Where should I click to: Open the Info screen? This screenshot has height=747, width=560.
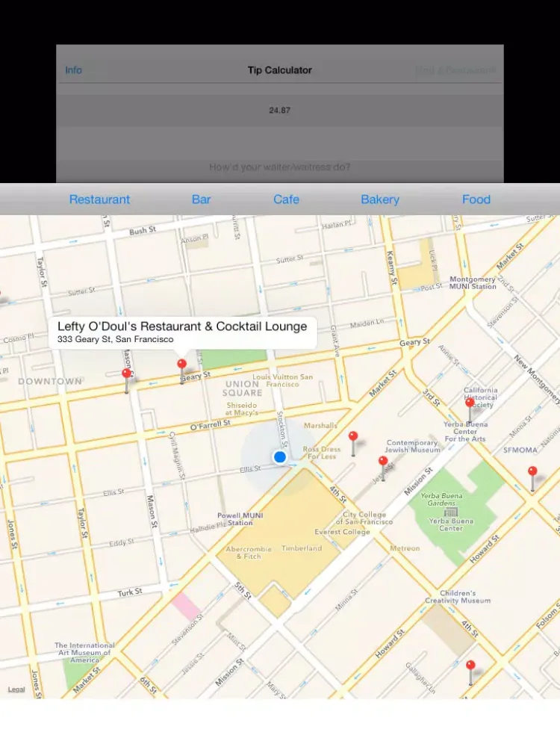[x=73, y=70]
